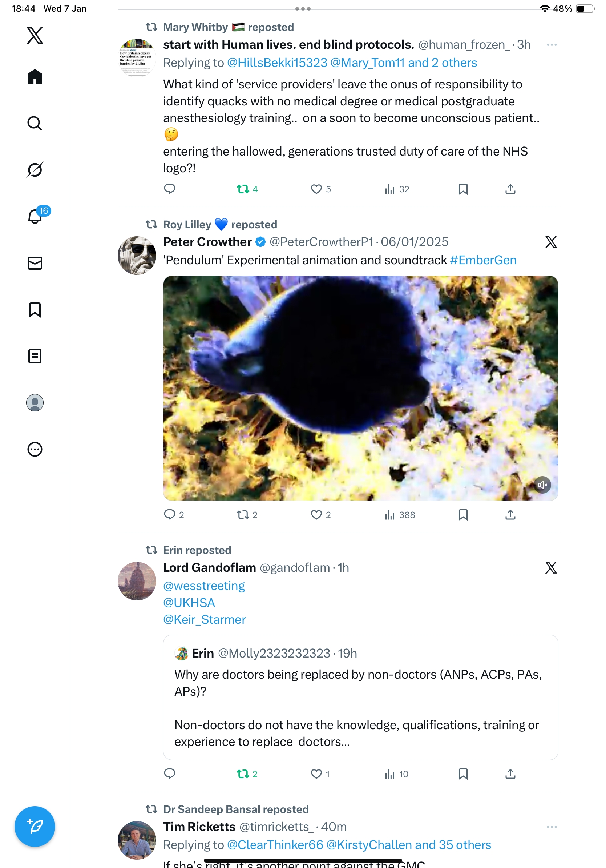Compose a new post
Screen dimensions: 606x868
click(35, 826)
